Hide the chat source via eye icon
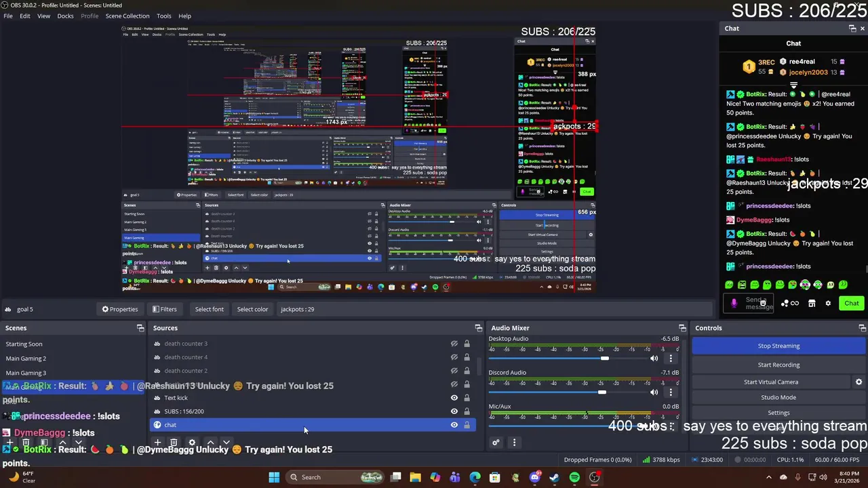 [x=454, y=425]
